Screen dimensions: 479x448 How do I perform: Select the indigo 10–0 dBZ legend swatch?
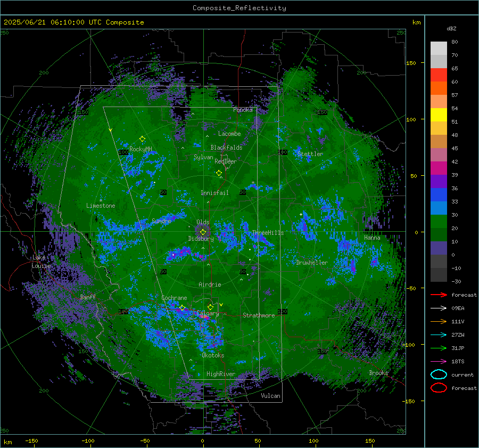[x=439, y=248]
